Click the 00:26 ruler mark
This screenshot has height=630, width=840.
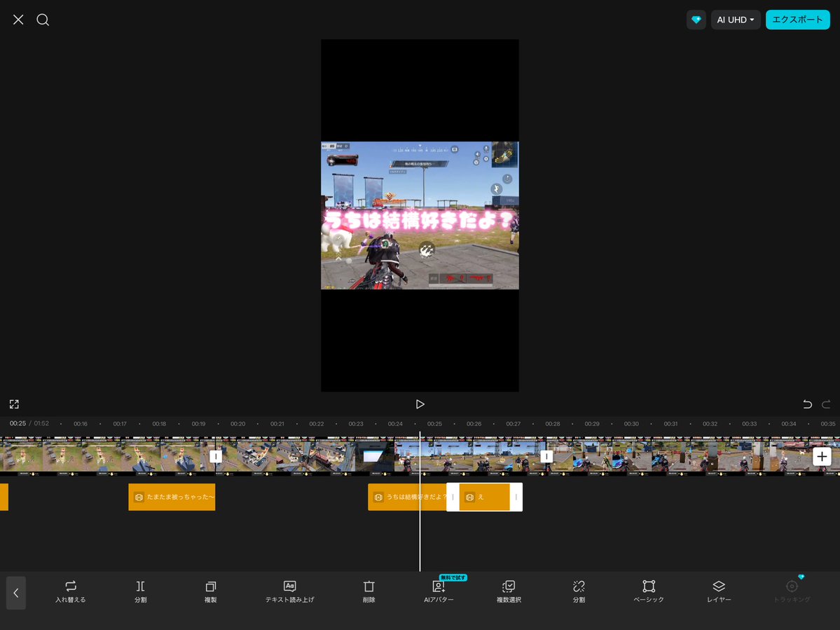coord(474,424)
